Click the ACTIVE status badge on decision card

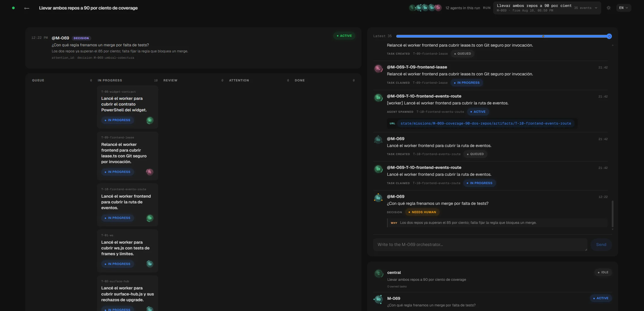344,36
